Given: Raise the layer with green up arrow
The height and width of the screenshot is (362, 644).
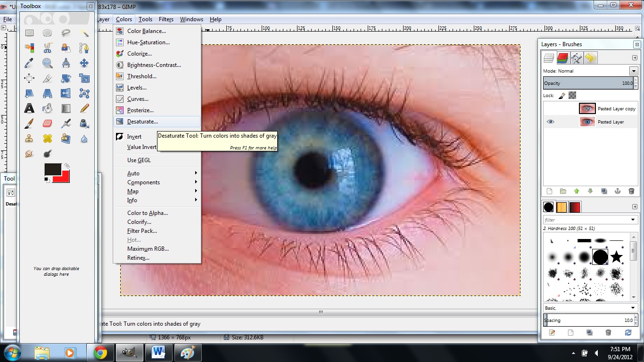Looking at the screenshot, I should 577,191.
